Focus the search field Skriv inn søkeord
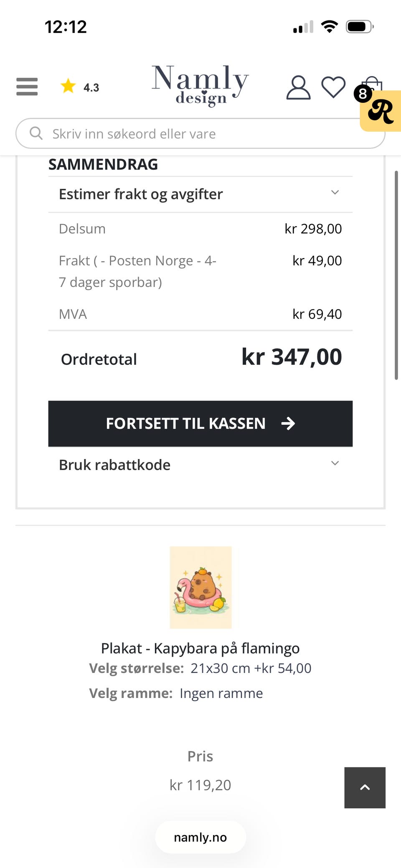Image resolution: width=401 pixels, height=868 pixels. click(200, 133)
